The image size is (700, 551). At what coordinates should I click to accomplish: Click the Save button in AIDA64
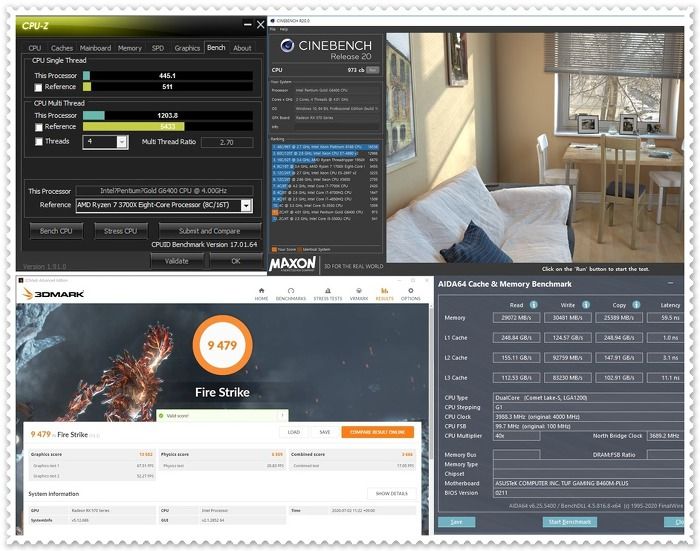click(456, 522)
